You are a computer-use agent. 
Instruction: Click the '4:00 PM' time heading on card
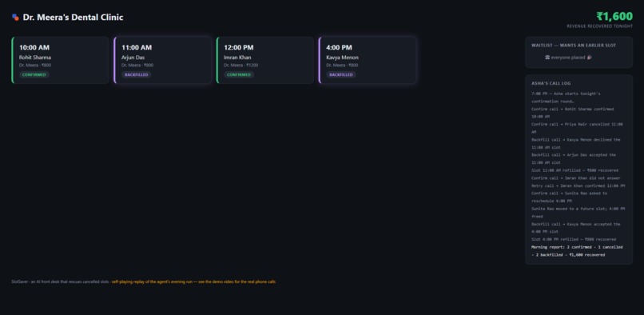tap(339, 48)
